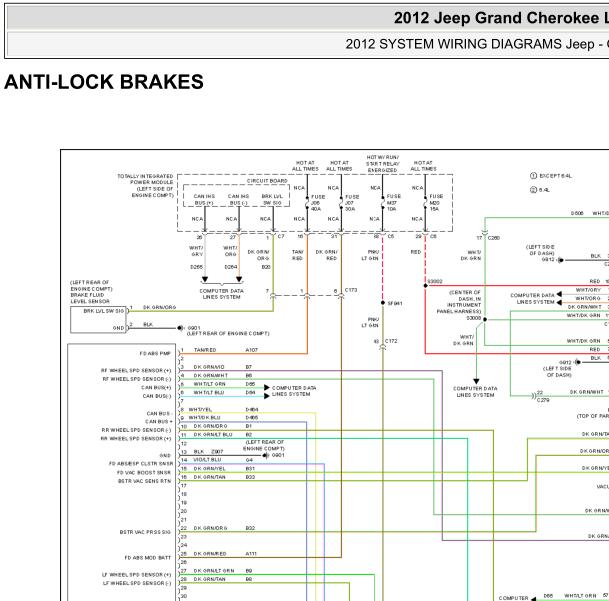Click RF WHEEL SPD SENSOR (+) label
This screenshot has height=601, width=609.
pos(136,371)
